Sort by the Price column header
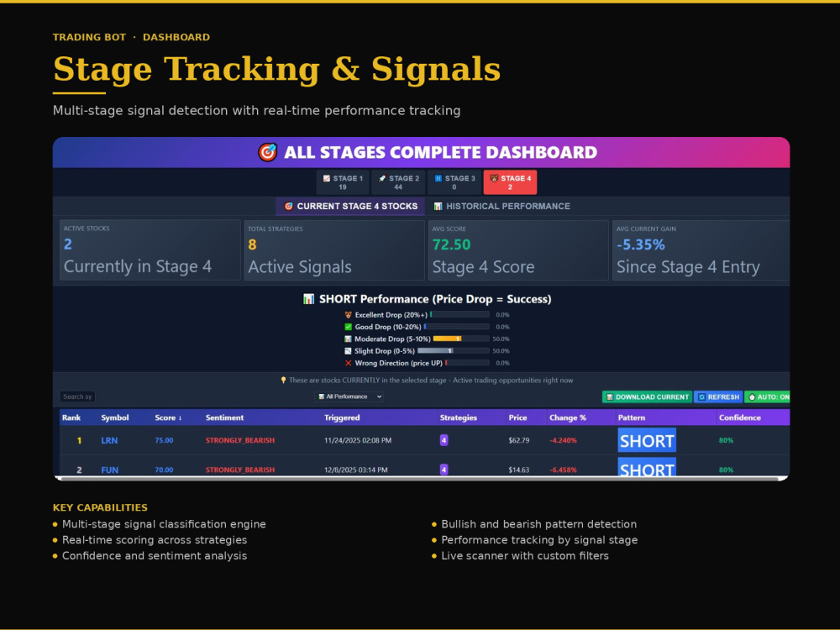The width and height of the screenshot is (840, 630). click(518, 417)
